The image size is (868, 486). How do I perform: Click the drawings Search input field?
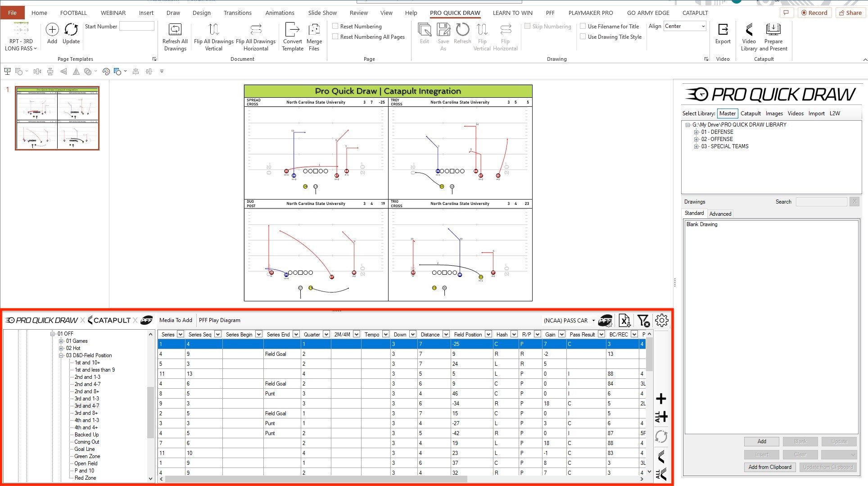pyautogui.click(x=821, y=202)
